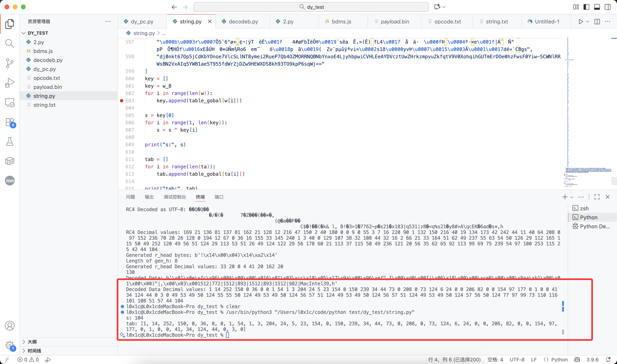The width and height of the screenshot is (617, 364).
Task: Click the dy_test command center search box
Action: pos(311,7)
